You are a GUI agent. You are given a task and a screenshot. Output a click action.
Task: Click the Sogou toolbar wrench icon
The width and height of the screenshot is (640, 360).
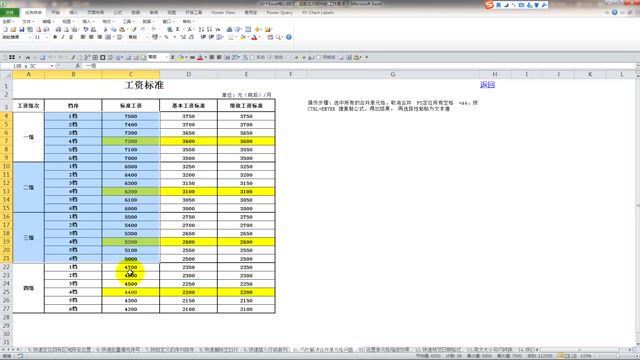click(x=544, y=5)
